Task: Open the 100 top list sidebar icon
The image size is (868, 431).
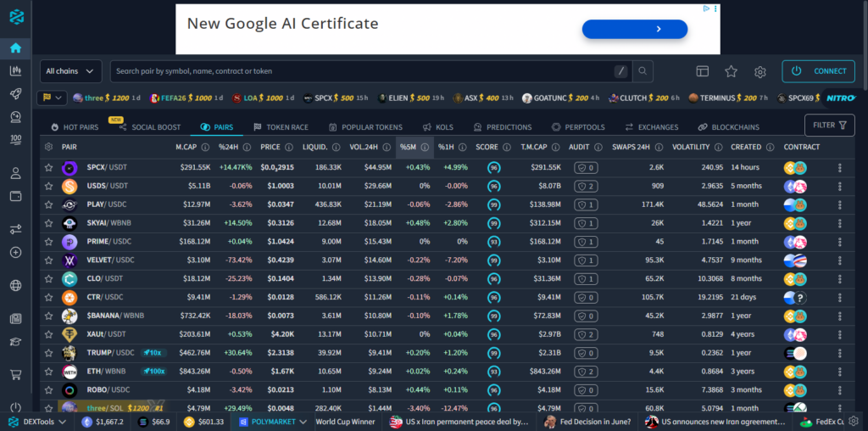Action: [15, 139]
